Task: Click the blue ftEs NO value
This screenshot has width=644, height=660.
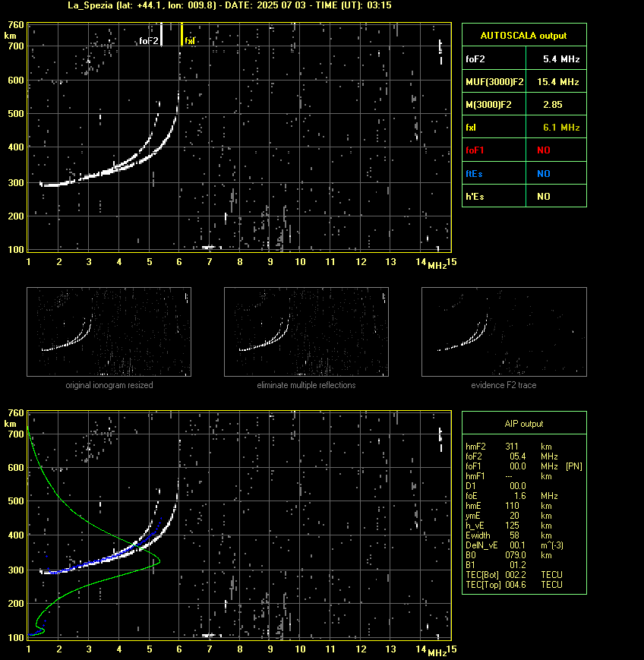Action: [544, 173]
